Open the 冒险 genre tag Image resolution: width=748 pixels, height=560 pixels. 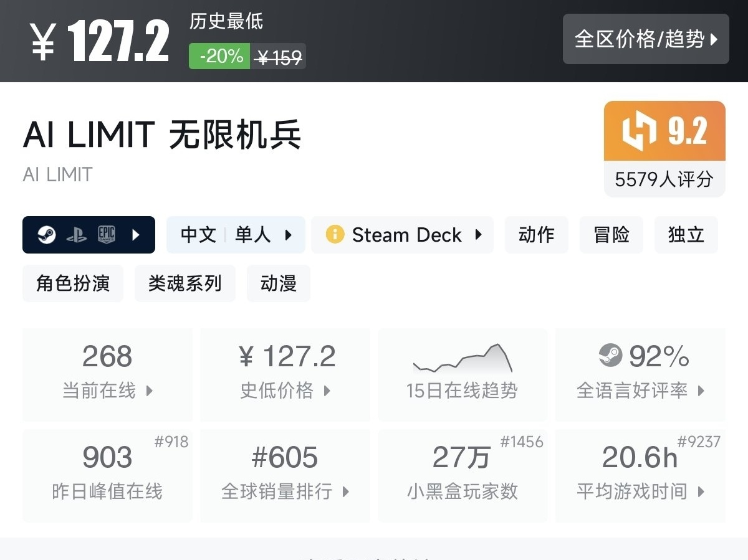611,235
